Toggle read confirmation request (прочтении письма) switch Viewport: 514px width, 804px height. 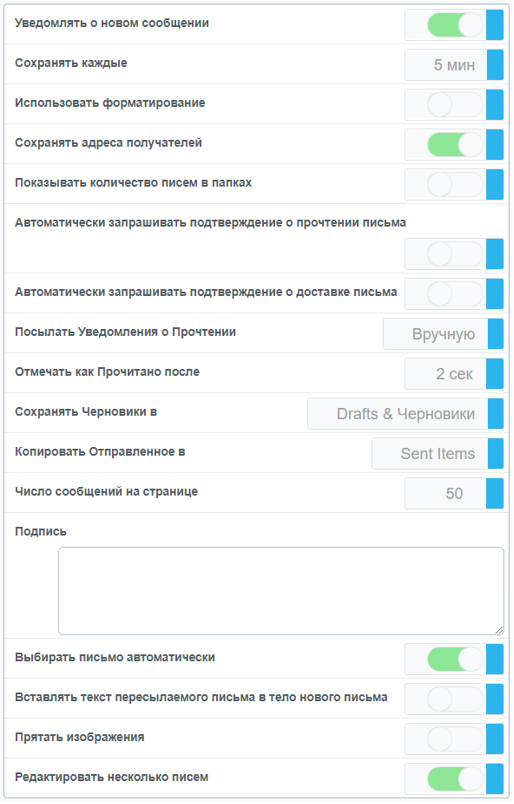(456, 254)
